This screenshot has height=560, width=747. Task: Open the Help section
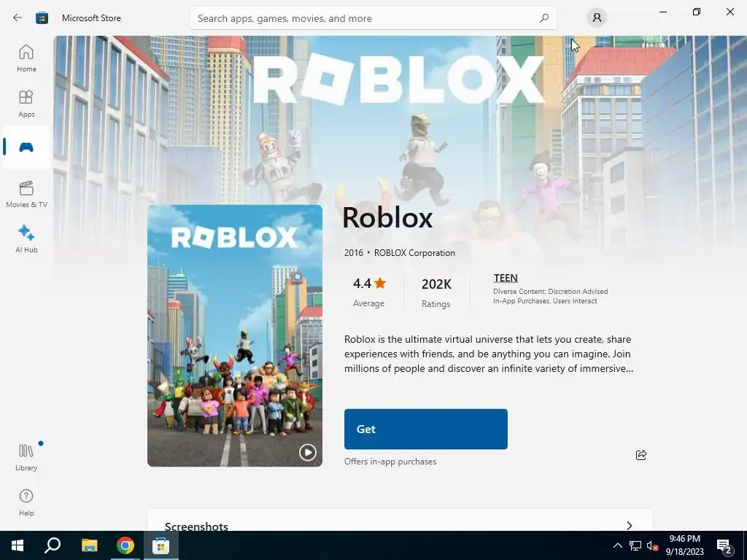pyautogui.click(x=26, y=502)
